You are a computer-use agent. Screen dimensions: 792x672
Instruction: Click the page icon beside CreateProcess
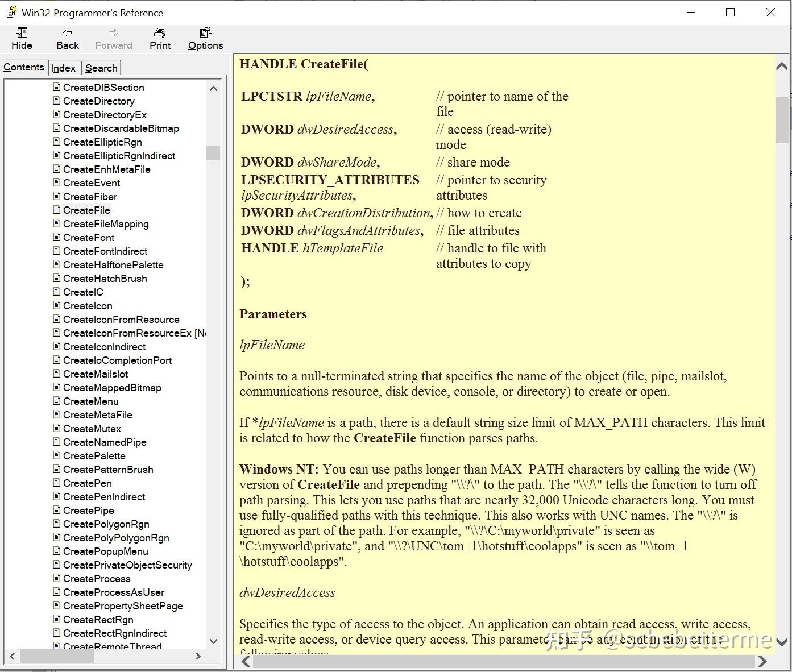[x=56, y=578]
